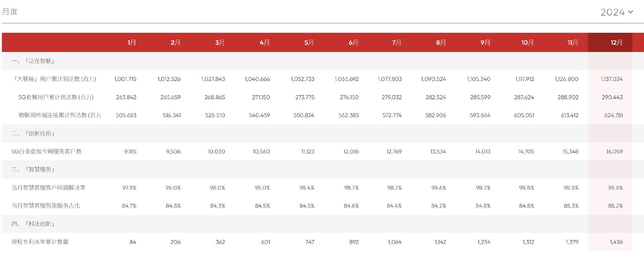The width and height of the screenshot is (644, 257).
Task: Click the 月度 section title
Action: (10, 12)
